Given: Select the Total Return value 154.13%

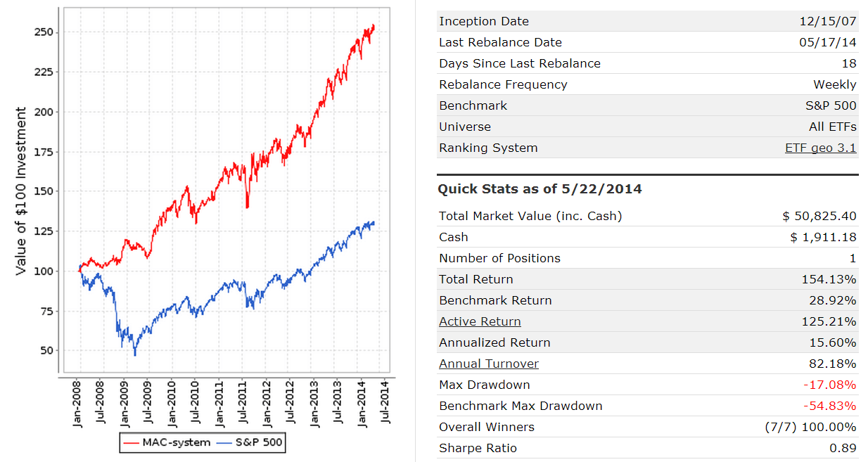Looking at the screenshot, I should pyautogui.click(x=829, y=279).
